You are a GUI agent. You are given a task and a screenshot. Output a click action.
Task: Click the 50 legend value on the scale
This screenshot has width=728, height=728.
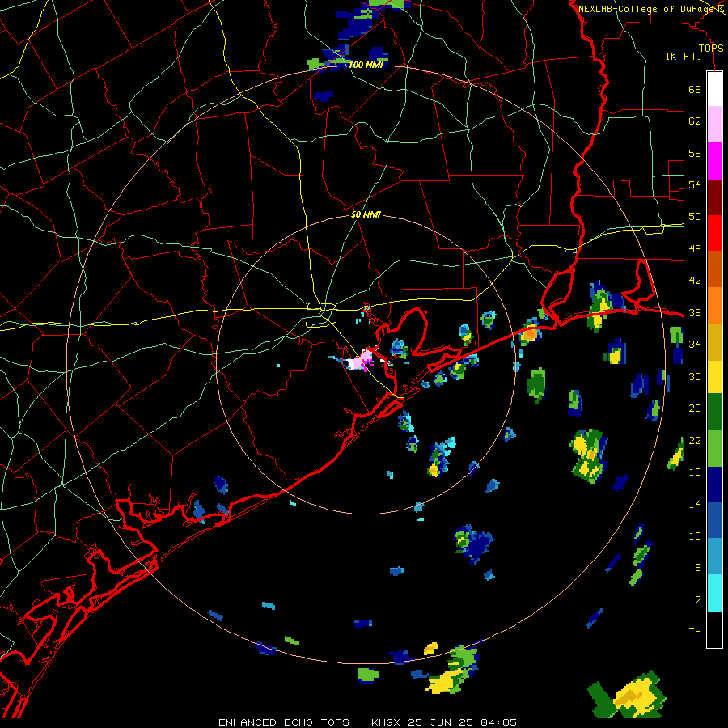(695, 217)
